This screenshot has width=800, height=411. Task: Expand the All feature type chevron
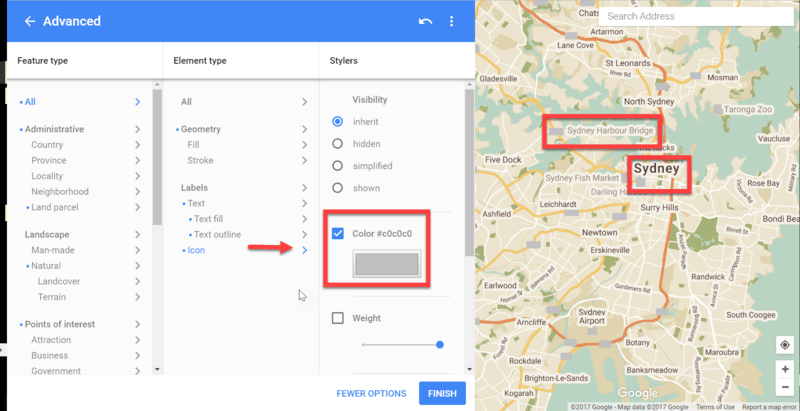tap(137, 102)
